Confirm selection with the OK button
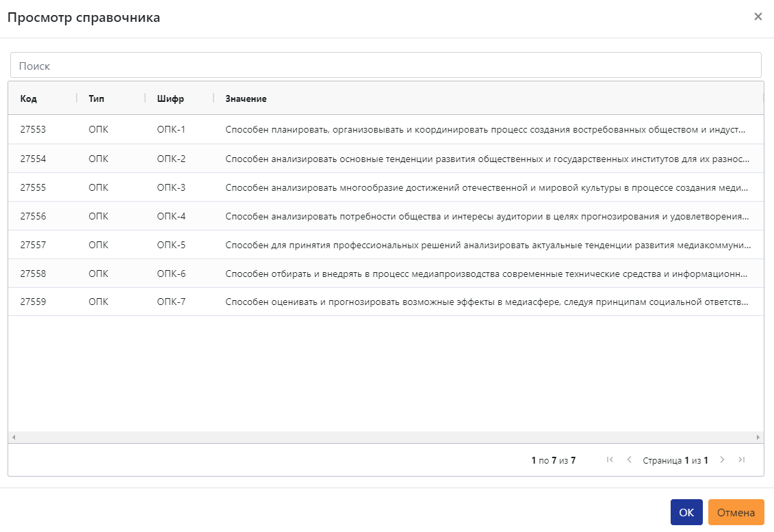Screen dimensions: 774x532 pos(686,512)
